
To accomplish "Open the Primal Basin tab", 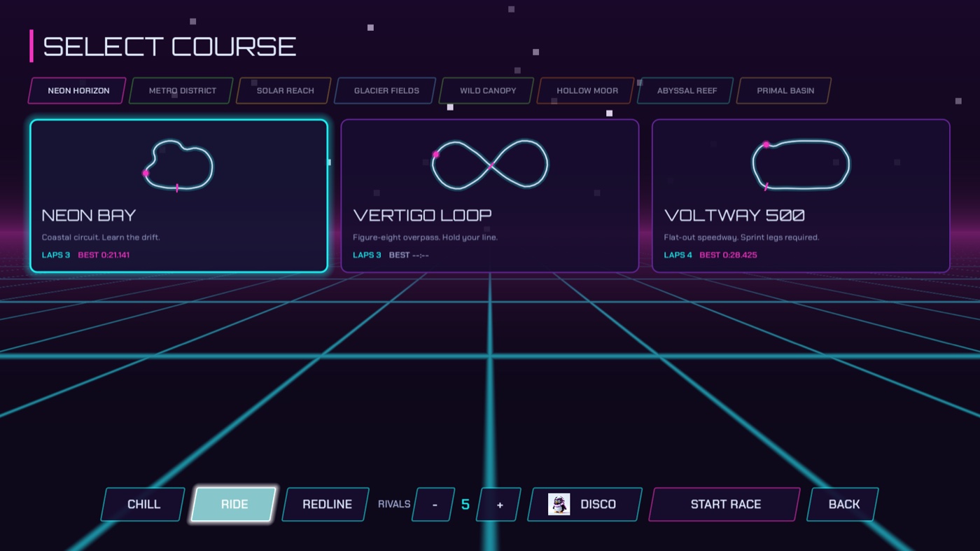I will point(785,90).
